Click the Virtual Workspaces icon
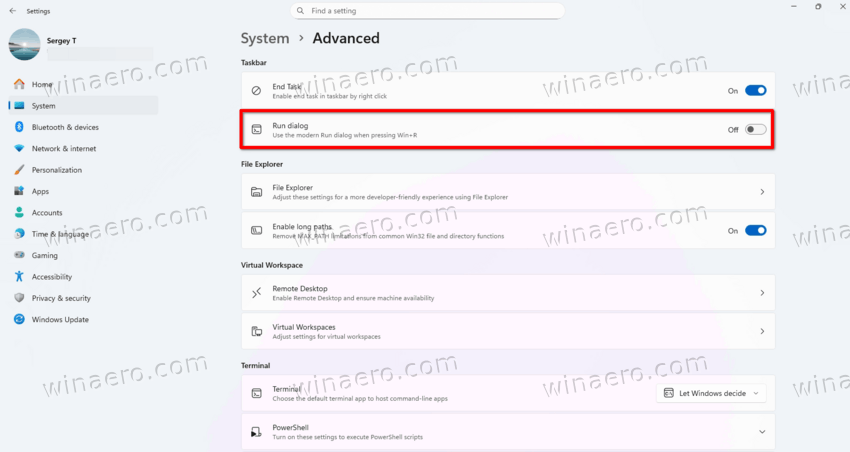 (x=256, y=331)
